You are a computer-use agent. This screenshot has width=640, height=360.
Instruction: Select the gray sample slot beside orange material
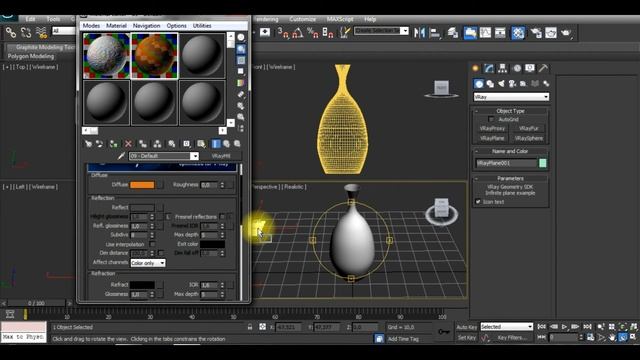pos(202,56)
